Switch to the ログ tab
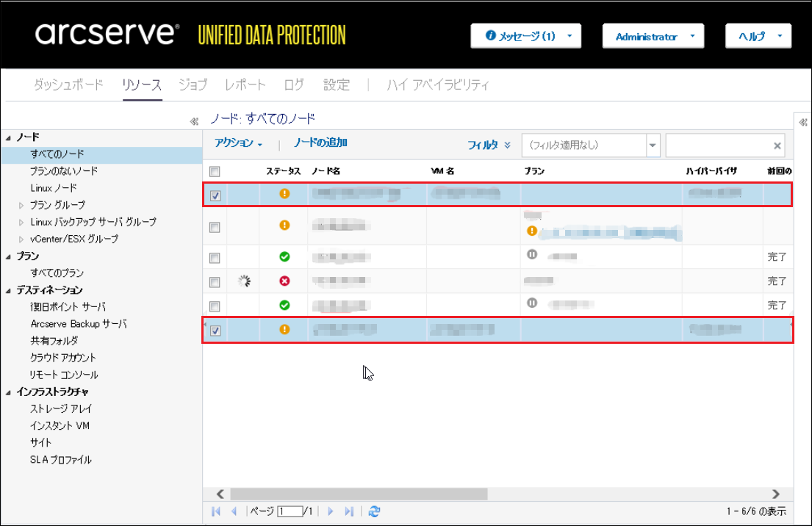 tap(294, 84)
